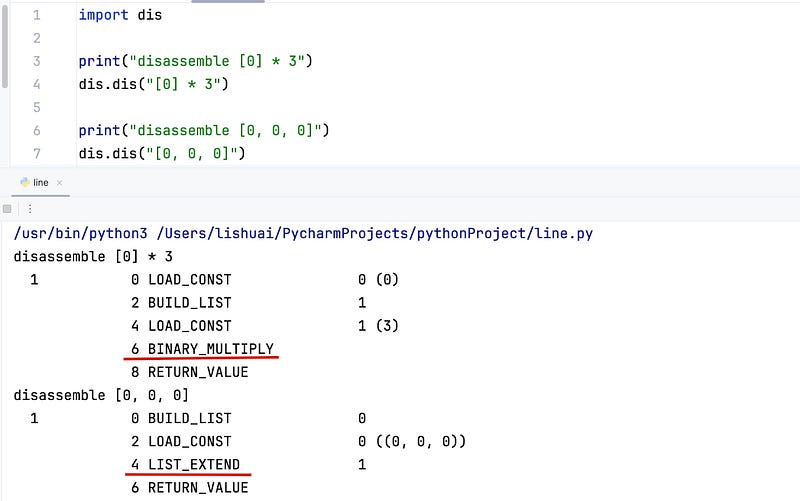Click gutter line number 6
This screenshot has width=800, height=501.
[x=36, y=131]
